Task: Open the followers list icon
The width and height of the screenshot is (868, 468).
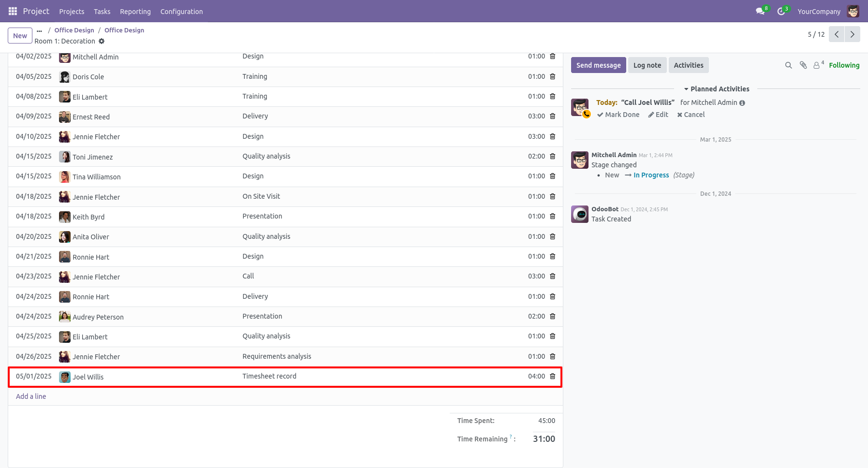Action: coord(817,65)
